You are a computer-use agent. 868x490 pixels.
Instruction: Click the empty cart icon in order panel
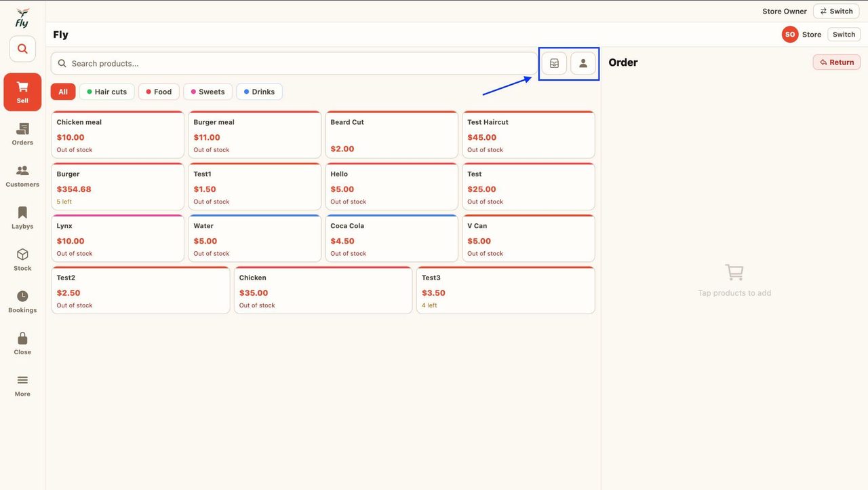coord(734,272)
